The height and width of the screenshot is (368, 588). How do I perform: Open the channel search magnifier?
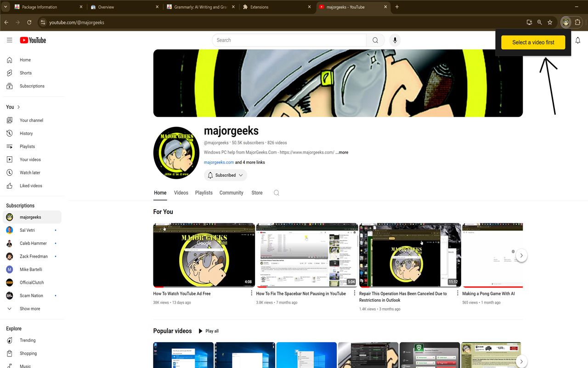tap(276, 193)
